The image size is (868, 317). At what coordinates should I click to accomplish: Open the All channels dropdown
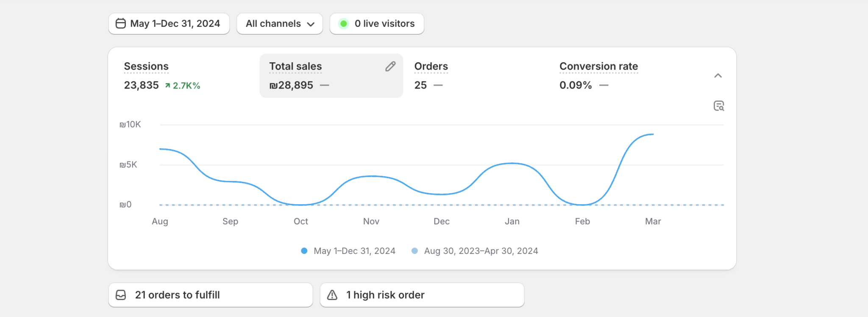280,24
